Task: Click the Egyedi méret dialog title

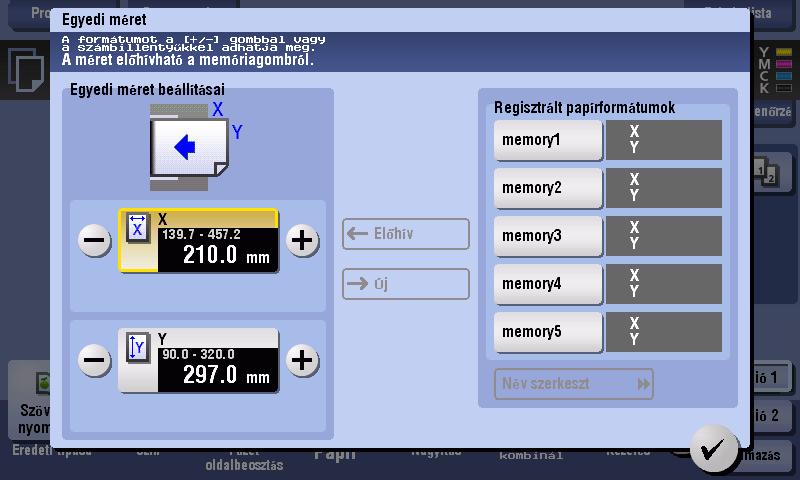Action: point(104,20)
